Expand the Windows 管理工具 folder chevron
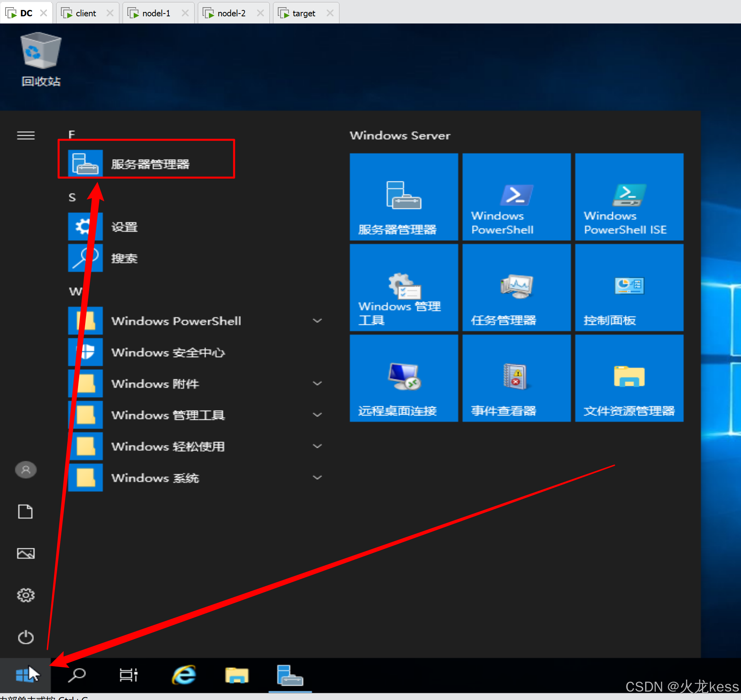Viewport: 741px width, 700px height. click(x=317, y=415)
